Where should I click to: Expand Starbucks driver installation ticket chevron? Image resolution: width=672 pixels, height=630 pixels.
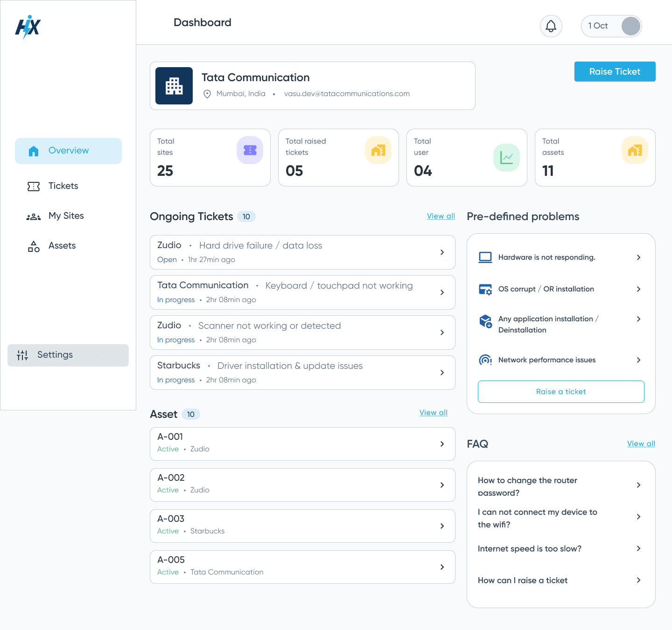[x=442, y=373]
